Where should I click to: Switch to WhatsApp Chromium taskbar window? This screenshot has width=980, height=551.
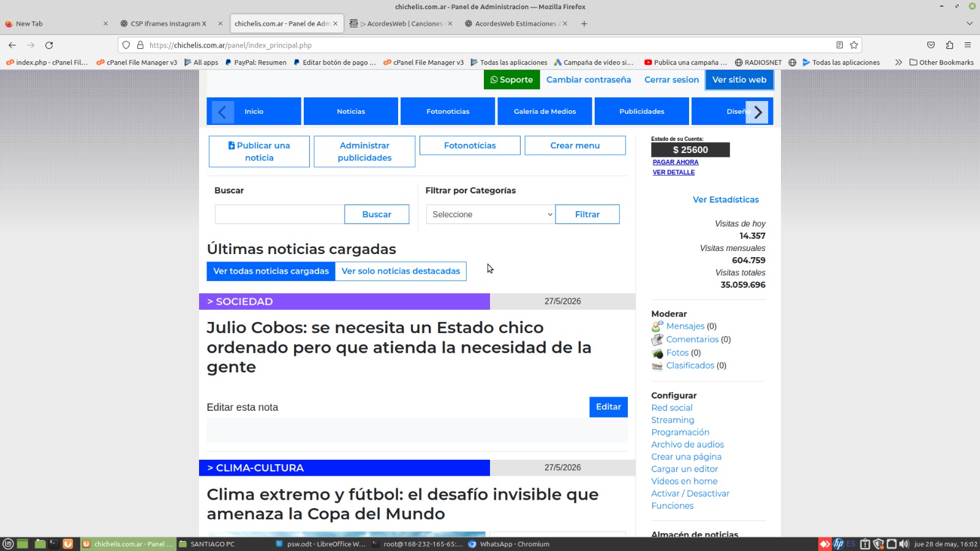pyautogui.click(x=508, y=544)
